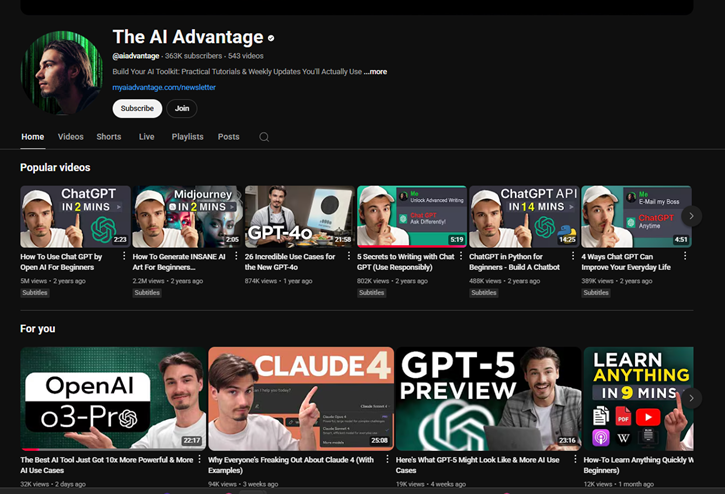Open title Why Everyone's Freaking Out About Claude 4
Image resolution: width=725 pixels, height=494 pixels.
click(291, 465)
